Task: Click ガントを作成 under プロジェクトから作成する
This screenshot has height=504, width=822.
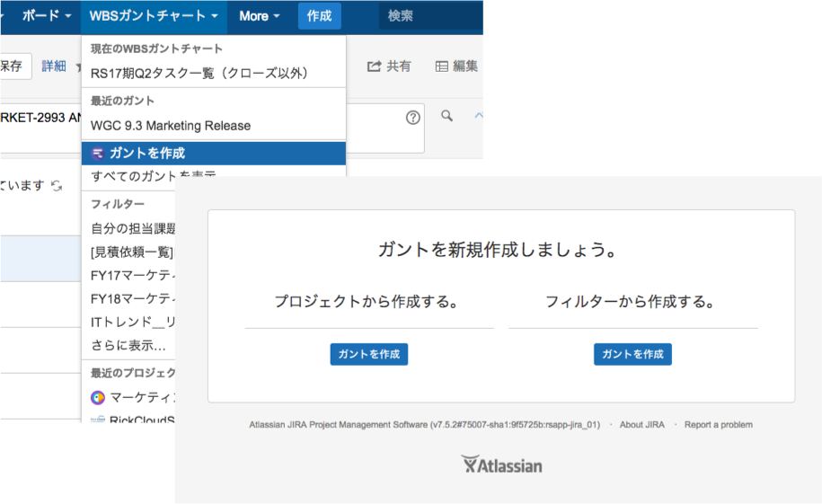Action: tap(369, 354)
